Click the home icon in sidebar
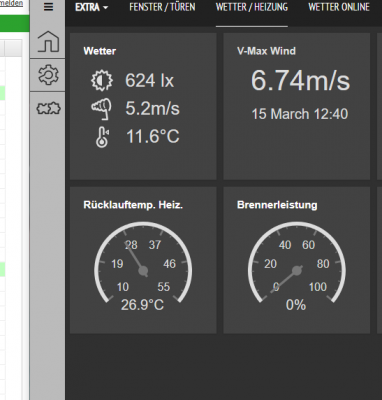382x400 pixels. [48, 41]
